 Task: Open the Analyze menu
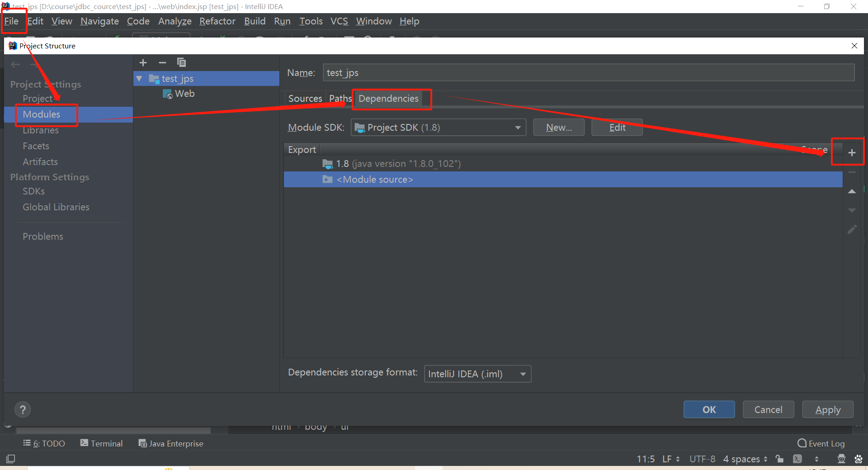pyautogui.click(x=175, y=21)
